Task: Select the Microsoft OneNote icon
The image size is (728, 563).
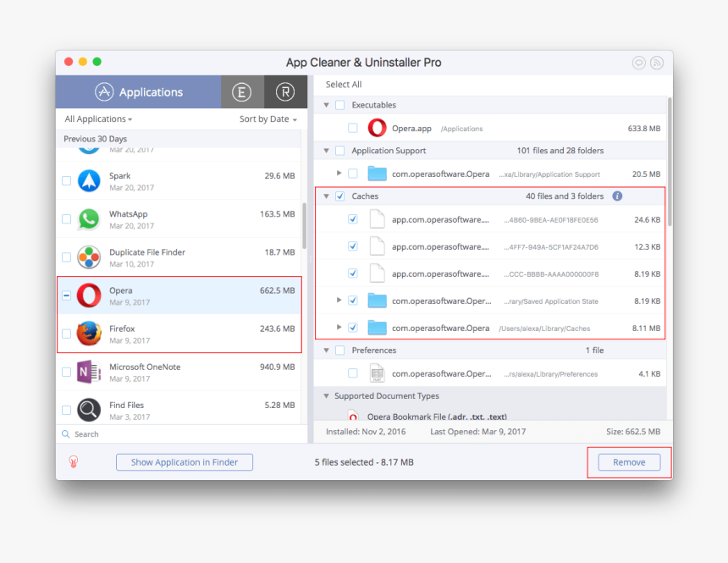Action: tap(89, 372)
